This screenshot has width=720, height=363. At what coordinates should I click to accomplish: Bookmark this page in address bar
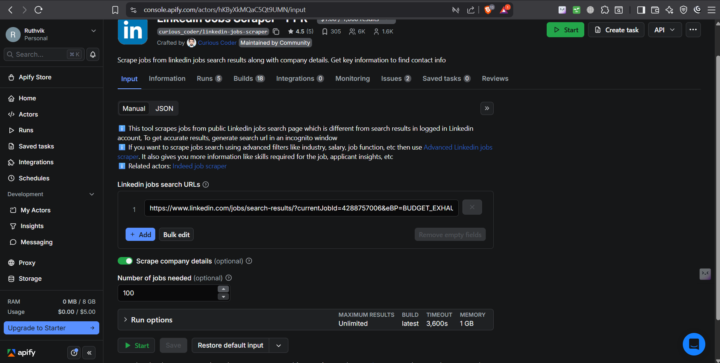[115, 10]
